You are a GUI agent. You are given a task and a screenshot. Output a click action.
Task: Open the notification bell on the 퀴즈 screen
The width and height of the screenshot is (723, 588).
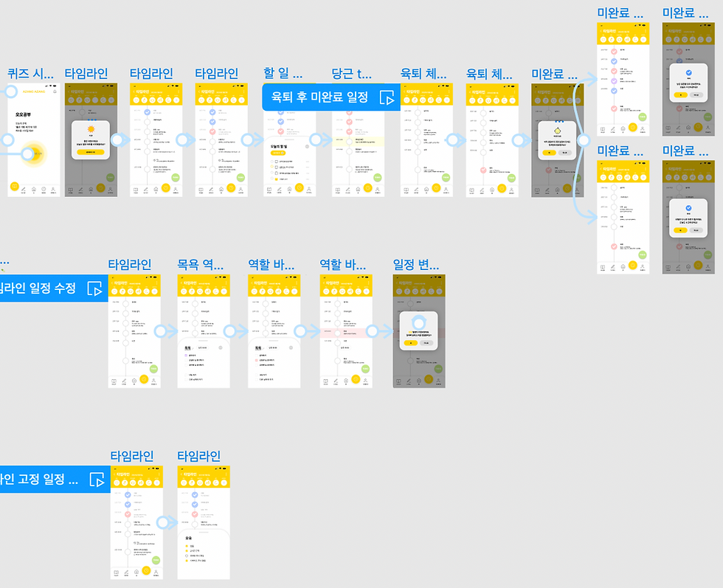(x=55, y=91)
